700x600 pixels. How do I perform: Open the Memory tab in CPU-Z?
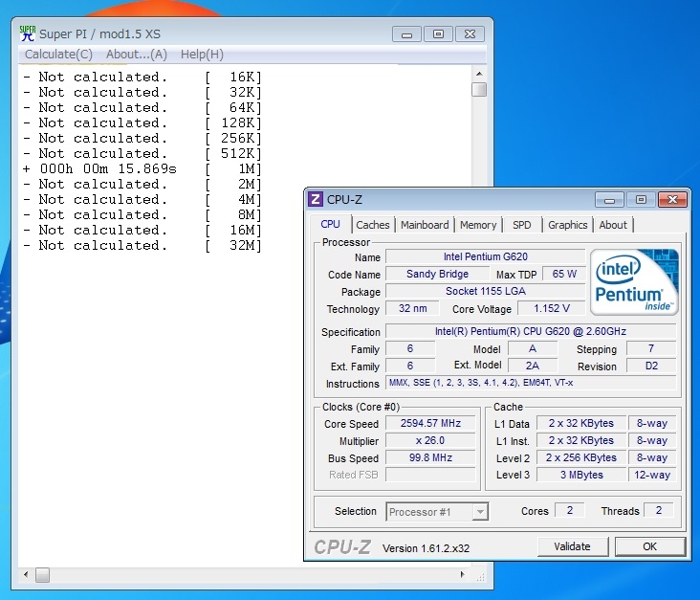click(x=478, y=225)
